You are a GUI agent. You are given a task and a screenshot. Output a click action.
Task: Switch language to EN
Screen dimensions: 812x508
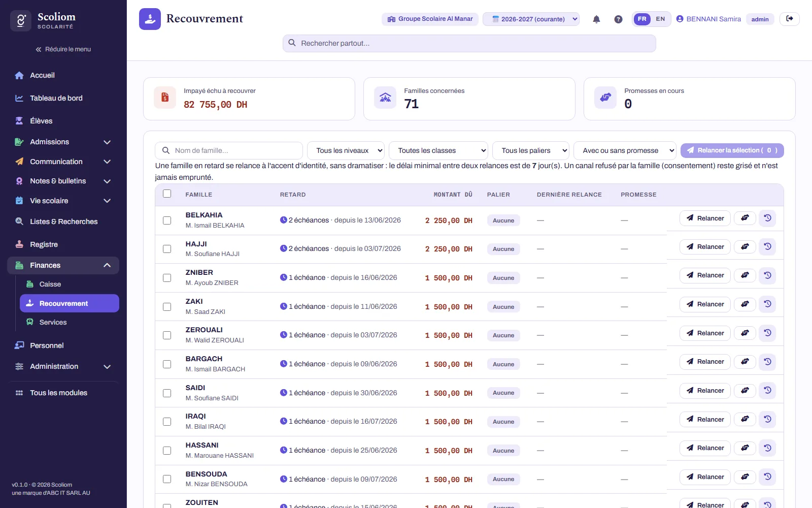coord(660,19)
